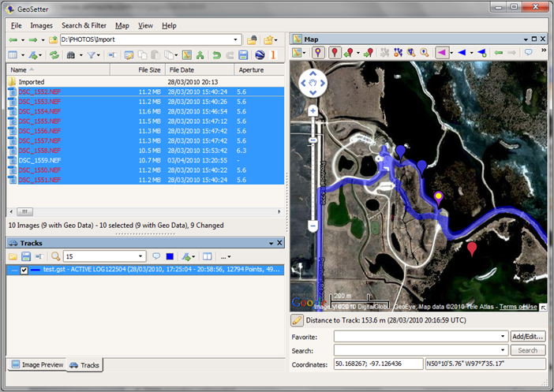Click the purple left-arrow map marker button
Viewport: 554px width, 392px height.
point(443,53)
